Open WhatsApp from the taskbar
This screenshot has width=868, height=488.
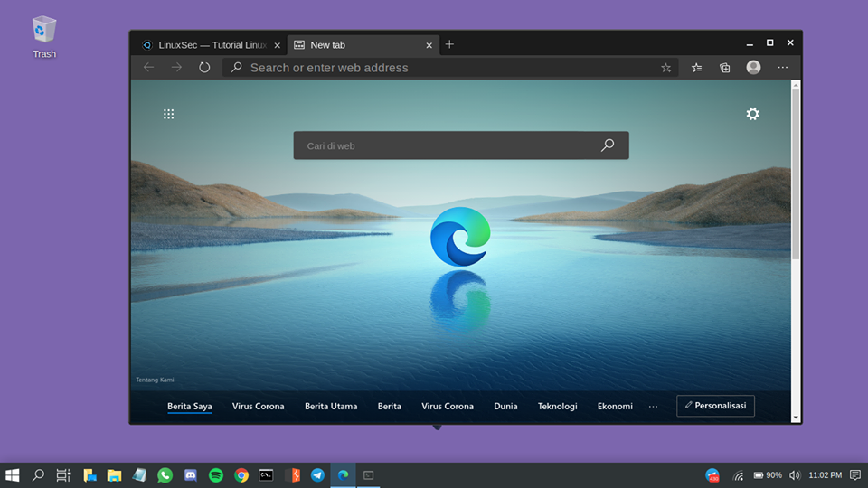(x=165, y=475)
